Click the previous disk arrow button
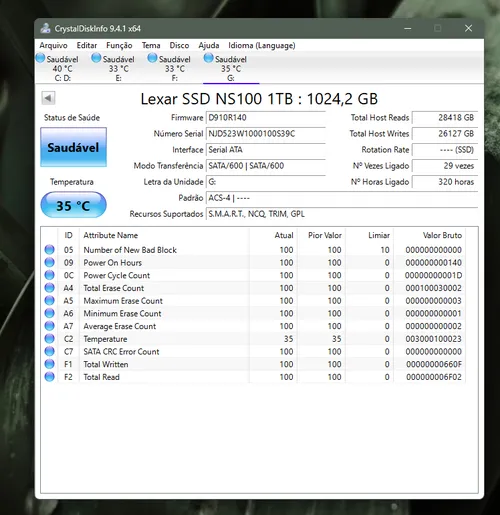This screenshot has height=515, width=500. (48, 98)
